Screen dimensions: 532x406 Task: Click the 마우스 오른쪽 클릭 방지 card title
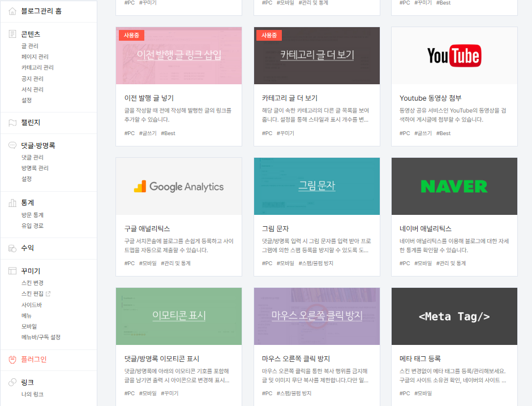pyautogui.click(x=296, y=359)
